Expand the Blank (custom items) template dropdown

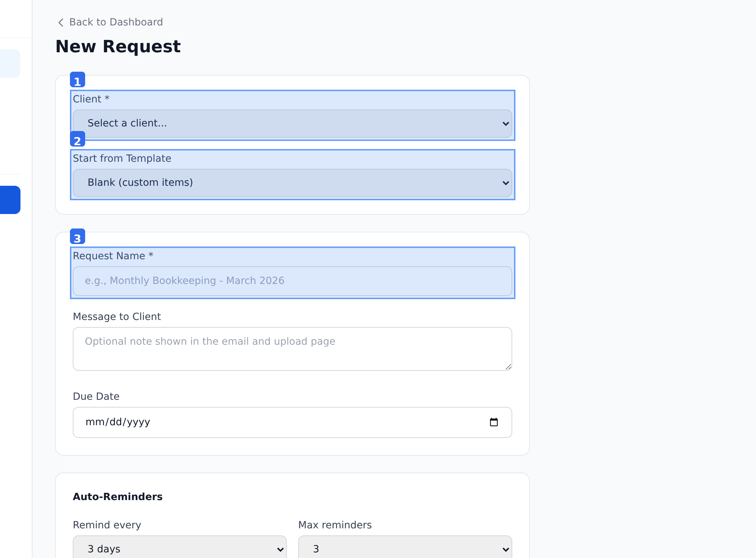pos(292,183)
